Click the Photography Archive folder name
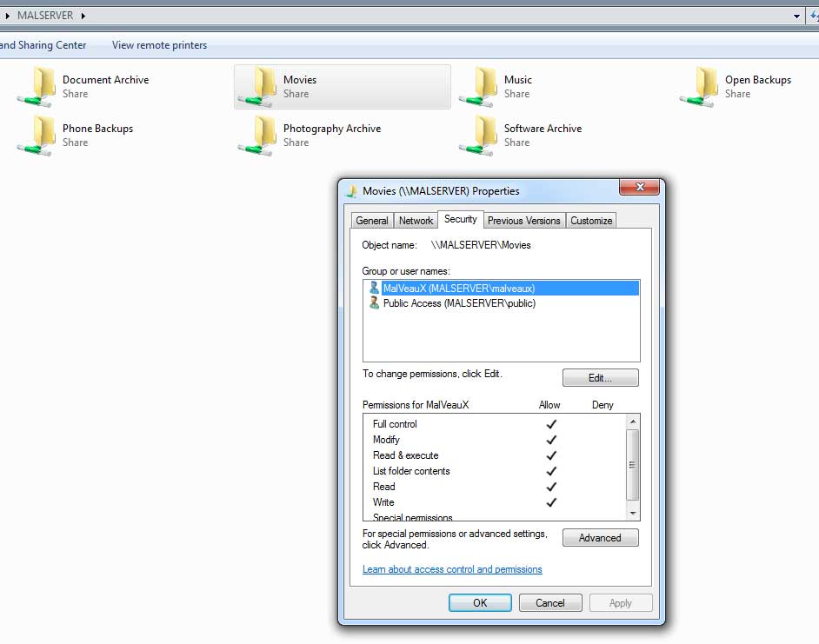Image resolution: width=819 pixels, height=644 pixels. point(331,129)
